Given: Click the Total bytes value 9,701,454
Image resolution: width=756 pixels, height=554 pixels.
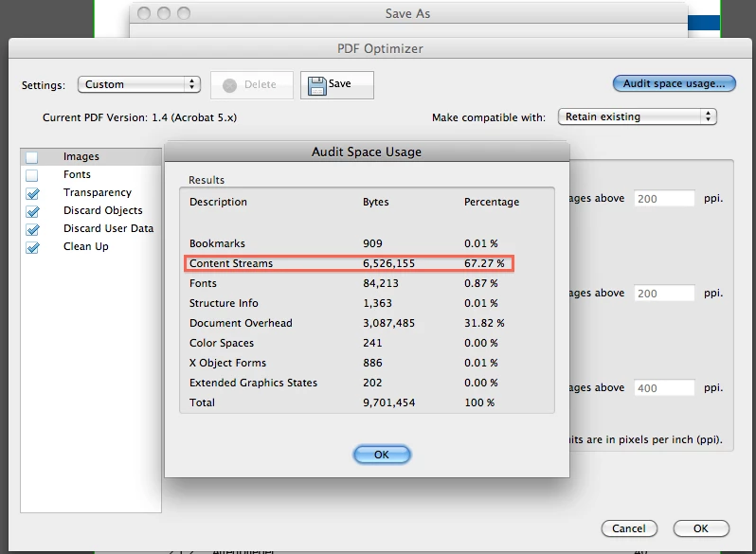Looking at the screenshot, I should (388, 402).
